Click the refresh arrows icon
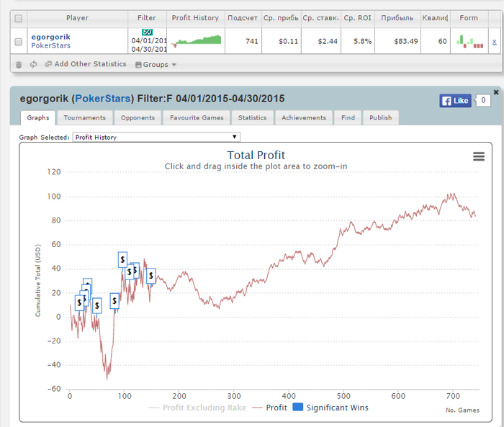The height and width of the screenshot is (427, 504). coord(33,64)
